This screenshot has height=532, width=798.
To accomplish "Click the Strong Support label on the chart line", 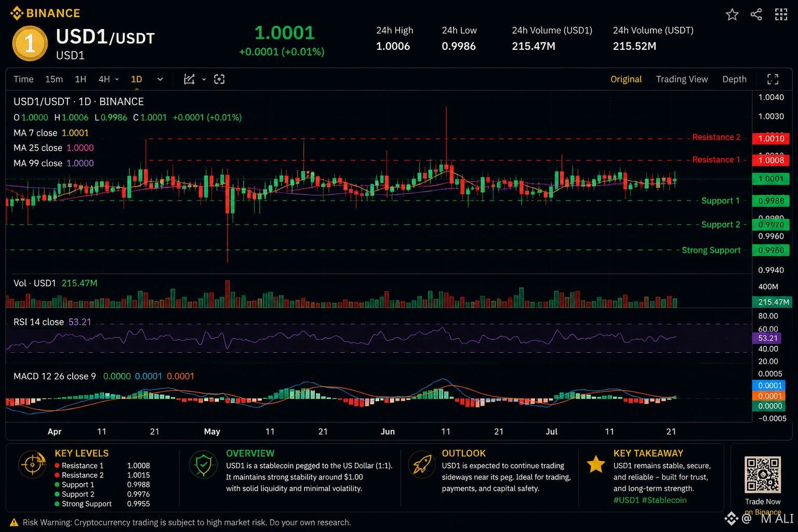I will tap(711, 250).
